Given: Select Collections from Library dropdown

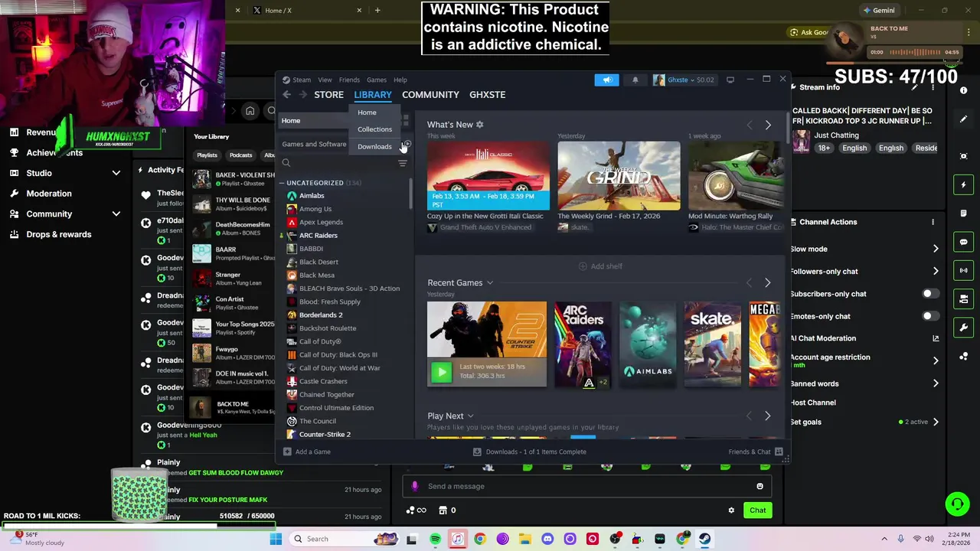Looking at the screenshot, I should [374, 129].
